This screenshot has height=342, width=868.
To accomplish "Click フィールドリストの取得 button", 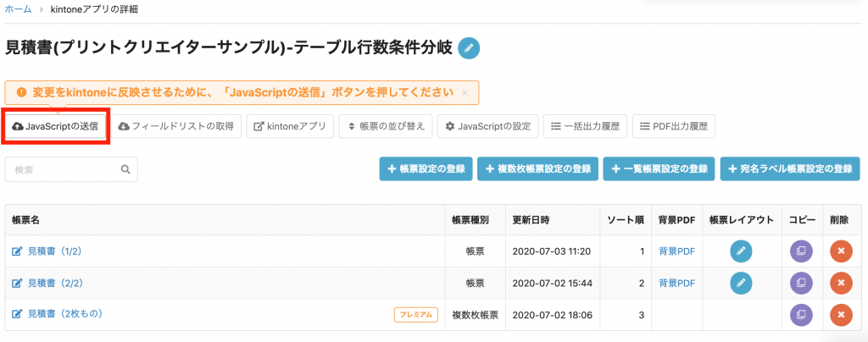I will 176,126.
